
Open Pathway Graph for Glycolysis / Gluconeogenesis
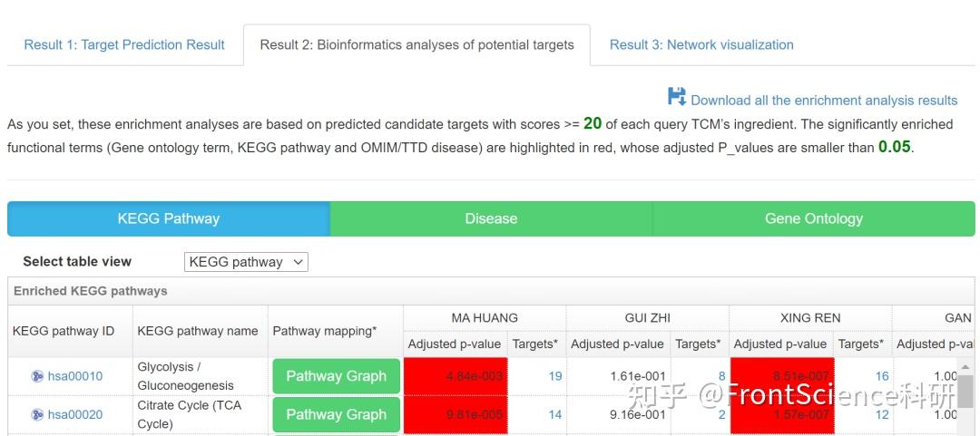pyautogui.click(x=336, y=376)
